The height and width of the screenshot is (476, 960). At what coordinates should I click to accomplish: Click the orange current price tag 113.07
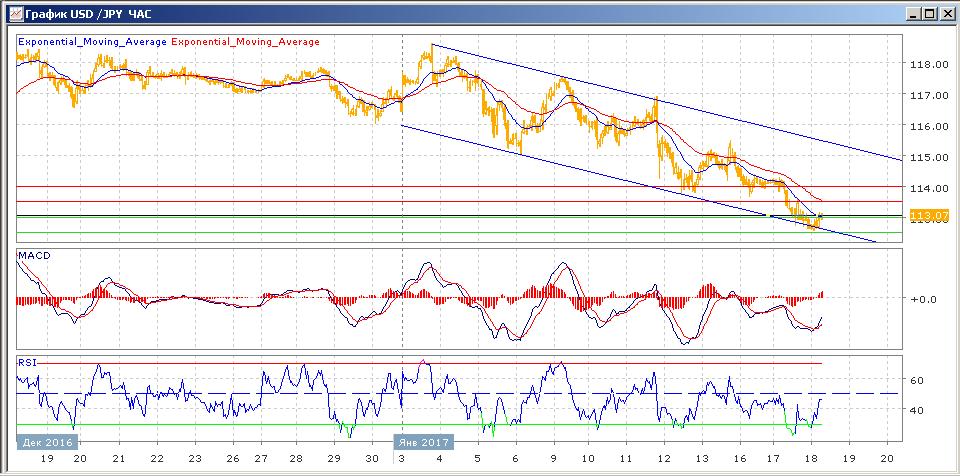[x=926, y=215]
